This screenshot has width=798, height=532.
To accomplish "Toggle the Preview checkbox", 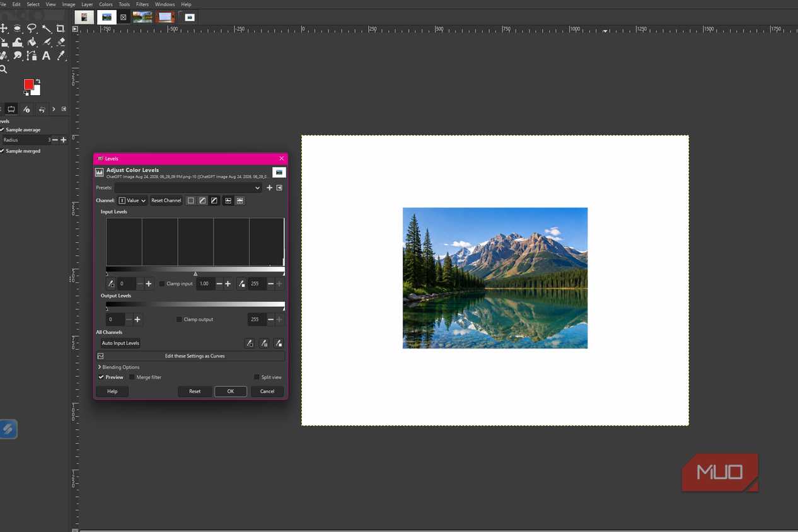I will pyautogui.click(x=111, y=377).
